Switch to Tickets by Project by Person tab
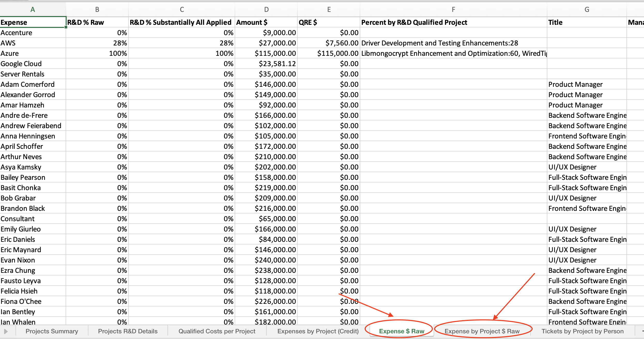This screenshot has width=644, height=339. (582, 331)
